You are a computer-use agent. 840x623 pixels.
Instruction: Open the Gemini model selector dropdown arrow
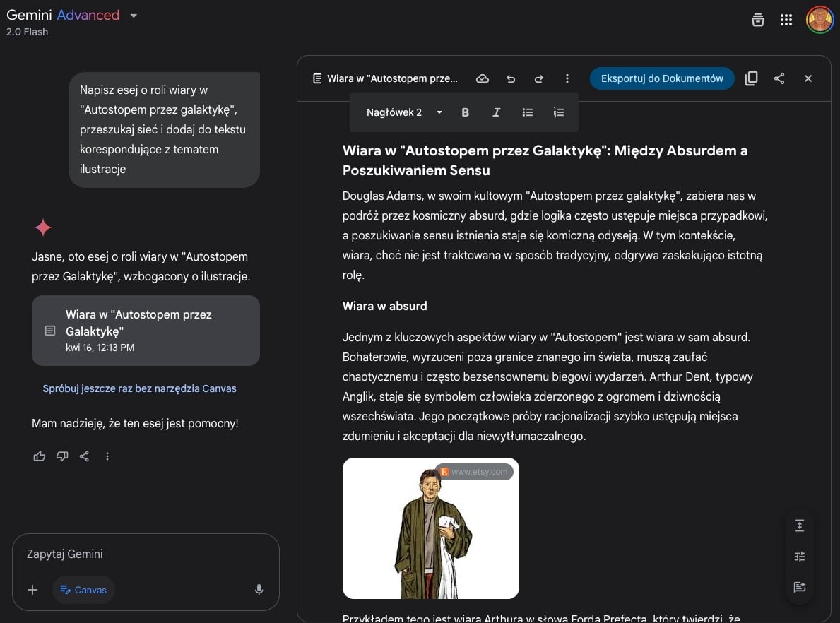click(134, 16)
